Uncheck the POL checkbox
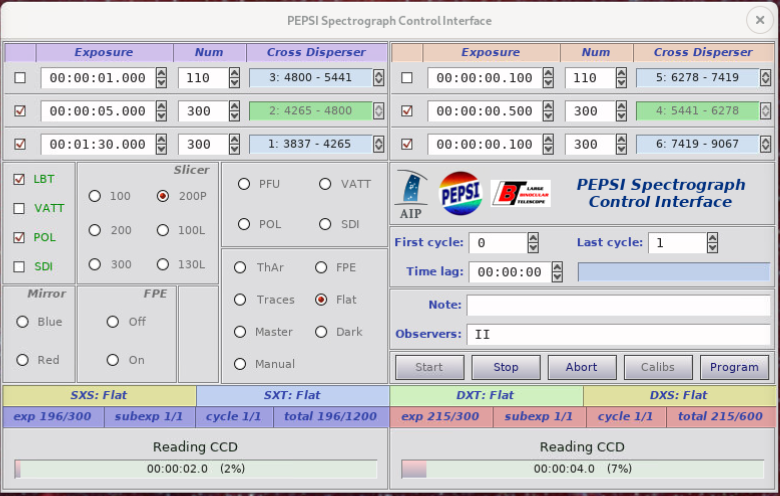 pyautogui.click(x=19, y=237)
